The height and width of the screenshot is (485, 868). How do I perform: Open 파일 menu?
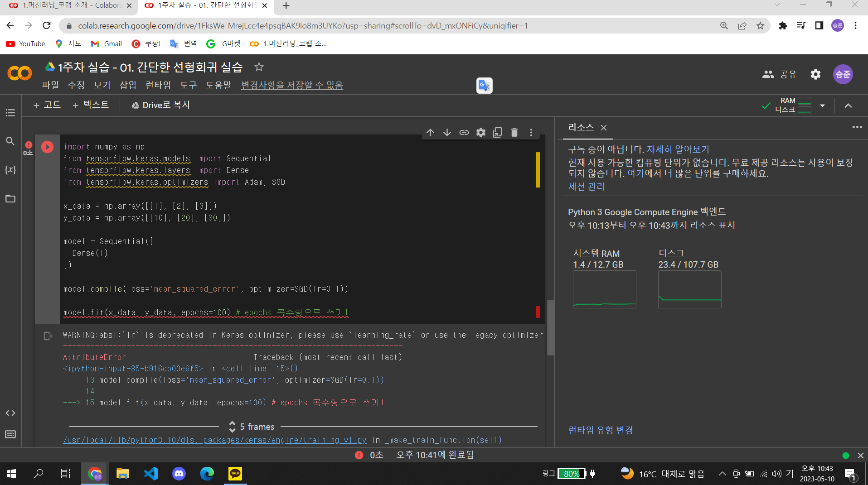(x=50, y=85)
